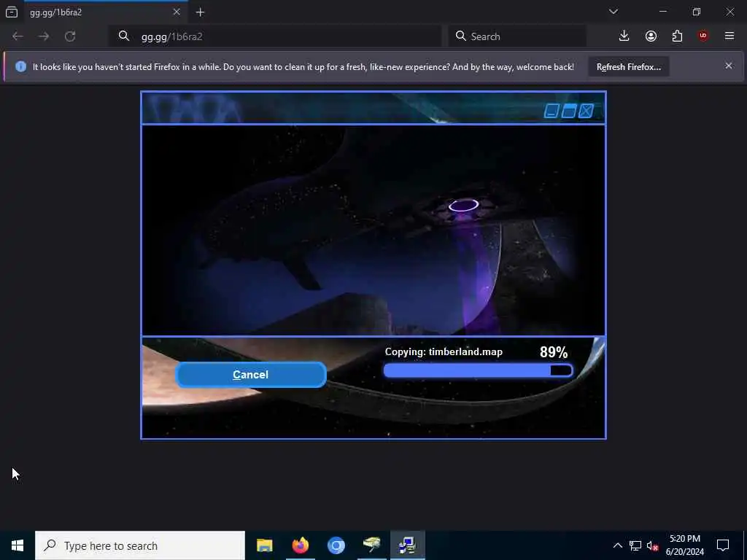Open the Firefox account menu

click(651, 36)
